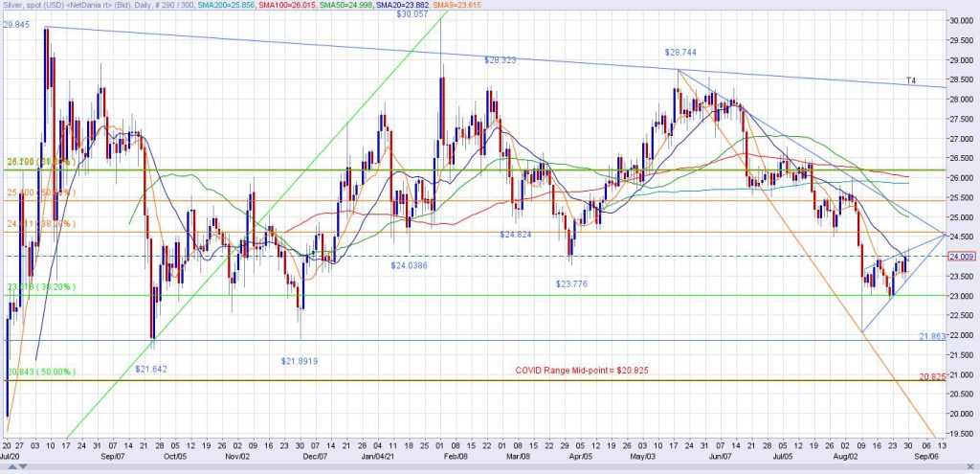
Task: Click the 25.400 (50.00%) Fibonacci label
Action: tap(41, 192)
